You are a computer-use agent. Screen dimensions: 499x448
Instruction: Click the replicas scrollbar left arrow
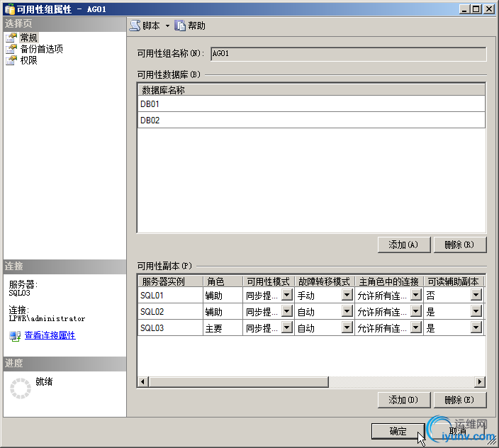(x=143, y=381)
